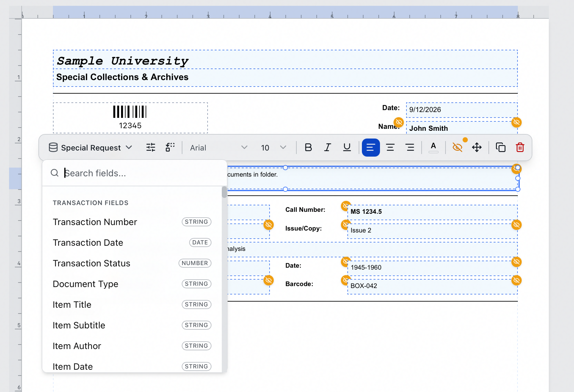Click visibility badge left of 1945-1960
The image size is (574, 392).
[x=346, y=262]
